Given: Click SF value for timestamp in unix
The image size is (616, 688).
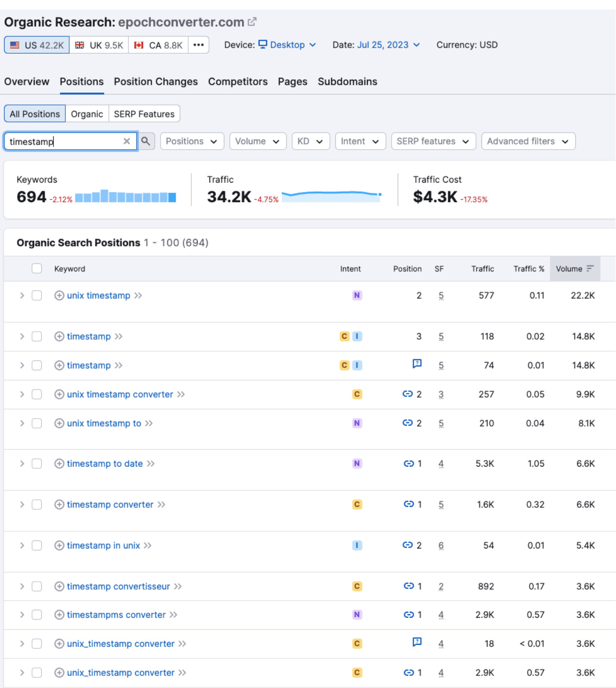Looking at the screenshot, I should point(441,545).
